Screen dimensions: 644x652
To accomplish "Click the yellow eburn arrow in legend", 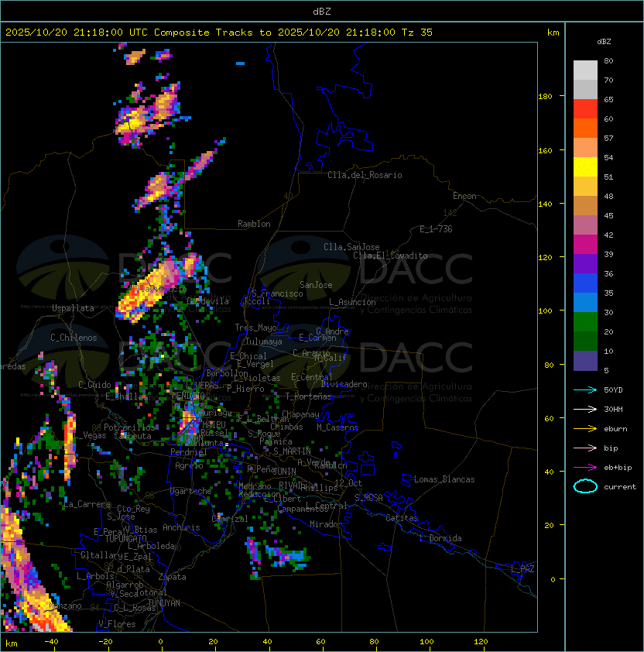I will (x=585, y=429).
